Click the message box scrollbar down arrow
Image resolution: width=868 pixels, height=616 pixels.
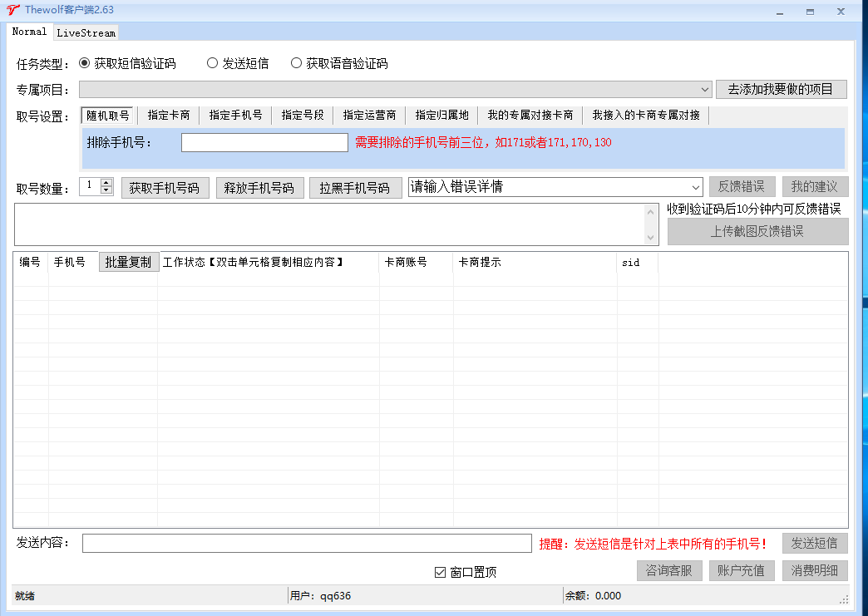651,238
